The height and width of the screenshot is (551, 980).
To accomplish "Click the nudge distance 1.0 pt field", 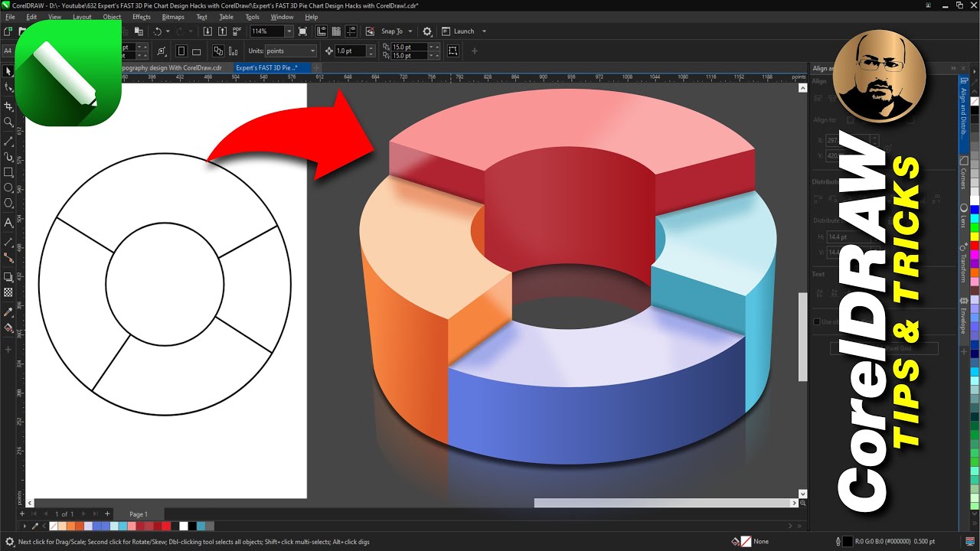I will pos(350,51).
